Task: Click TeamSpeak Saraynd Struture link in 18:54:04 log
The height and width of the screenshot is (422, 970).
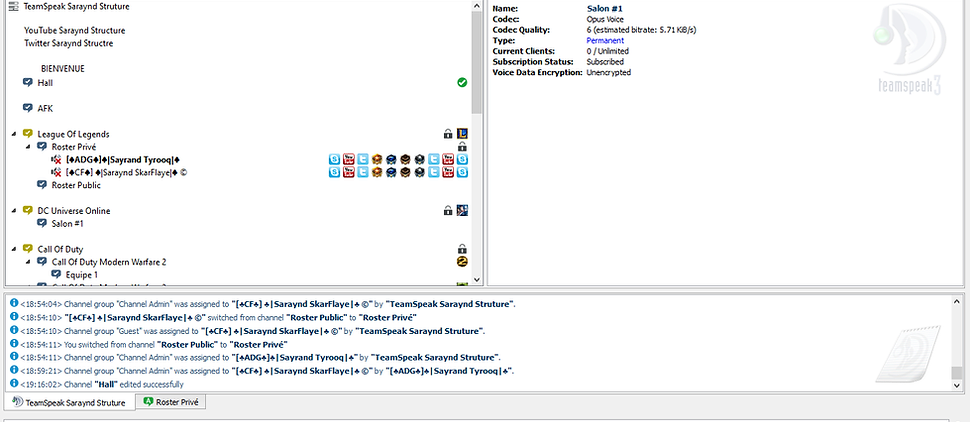Action: pos(450,304)
